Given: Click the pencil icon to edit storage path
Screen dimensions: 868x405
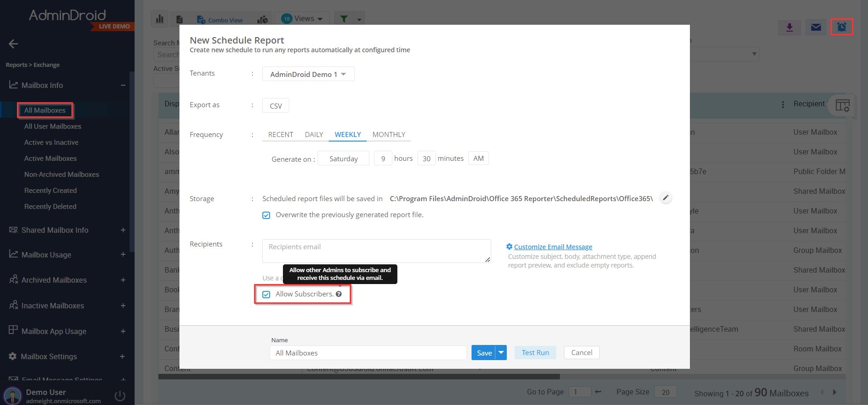Looking at the screenshot, I should pyautogui.click(x=666, y=198).
